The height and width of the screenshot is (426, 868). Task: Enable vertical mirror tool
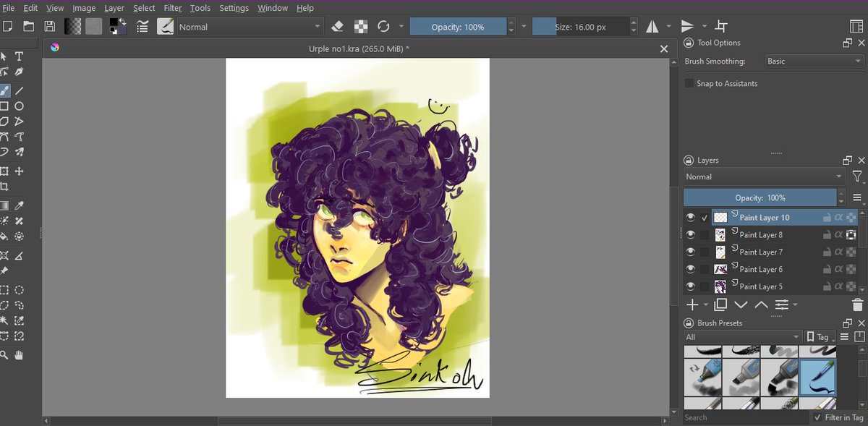pyautogui.click(x=688, y=27)
